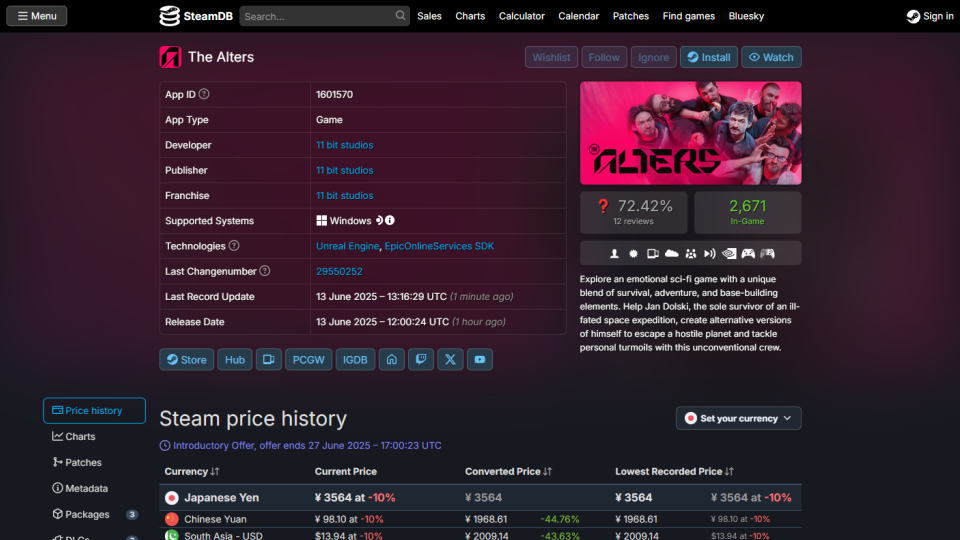Select Packages in sidebar
This screenshot has width=960, height=540.
[94, 514]
